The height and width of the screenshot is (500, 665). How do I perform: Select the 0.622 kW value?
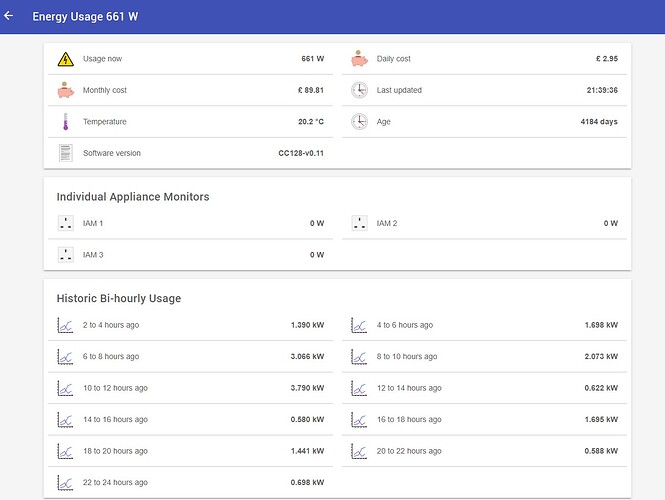click(601, 388)
